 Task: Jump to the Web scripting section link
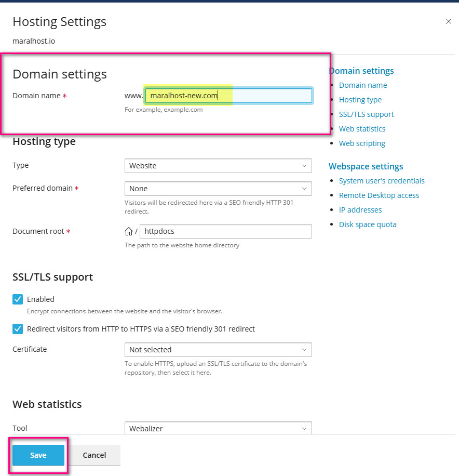pos(362,143)
